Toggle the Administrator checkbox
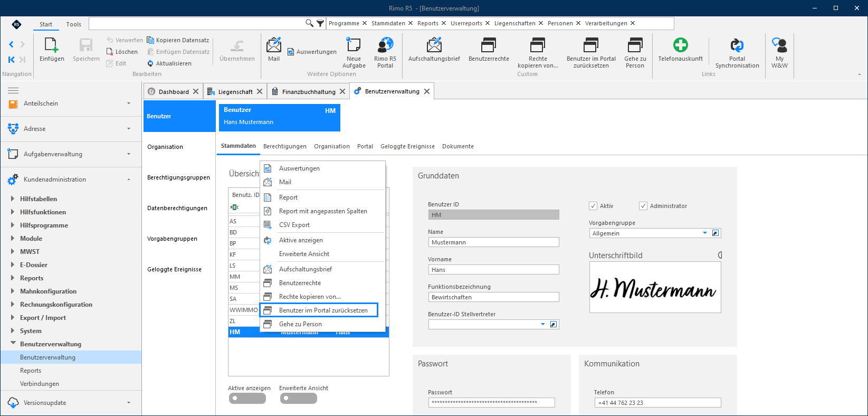868x416 pixels. pos(643,206)
